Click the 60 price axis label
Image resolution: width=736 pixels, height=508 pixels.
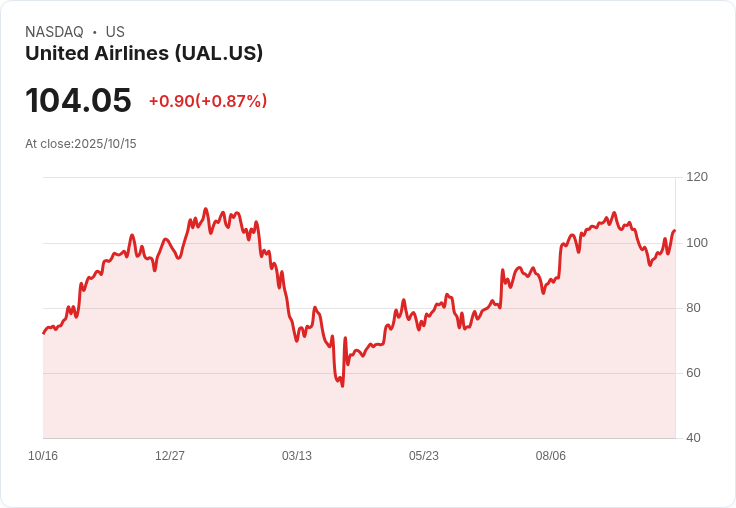(693, 373)
